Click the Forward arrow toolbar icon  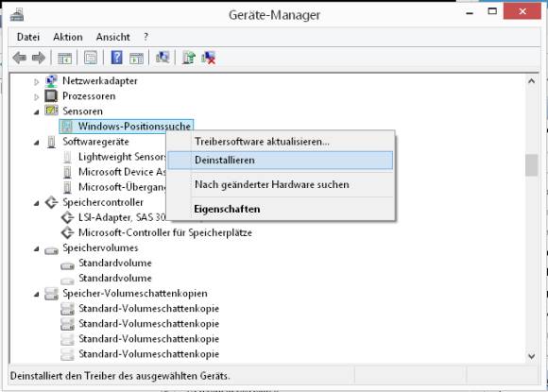tap(39, 58)
